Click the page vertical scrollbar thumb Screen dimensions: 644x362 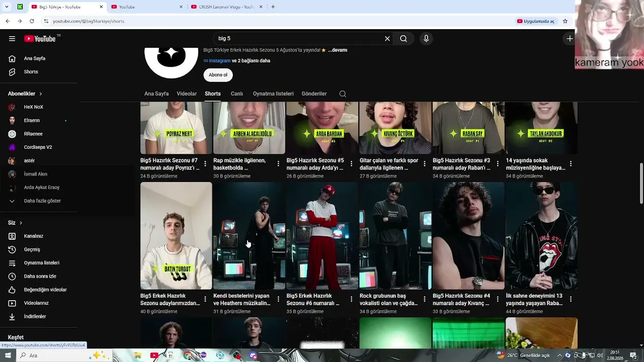pyautogui.click(x=641, y=184)
